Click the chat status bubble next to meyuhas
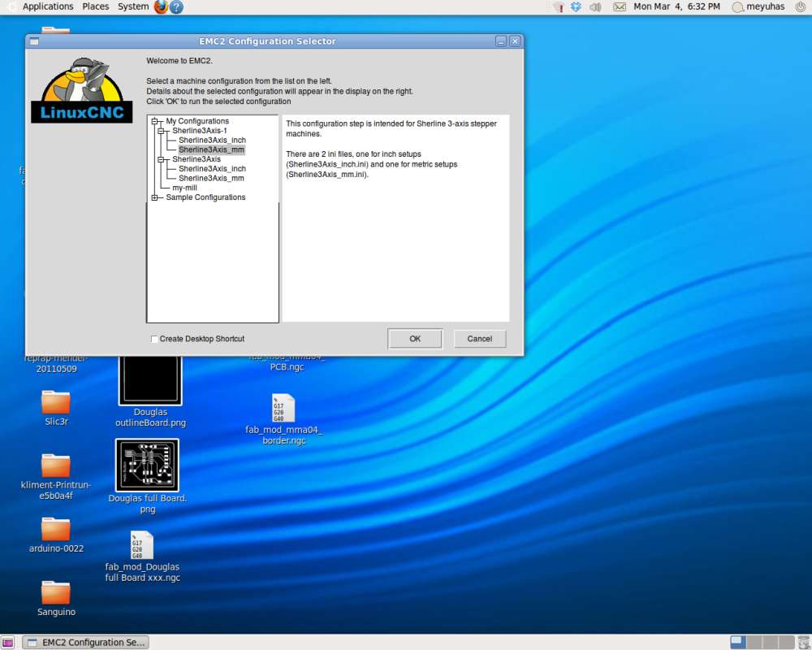The height and width of the screenshot is (650, 812). pyautogui.click(x=737, y=7)
